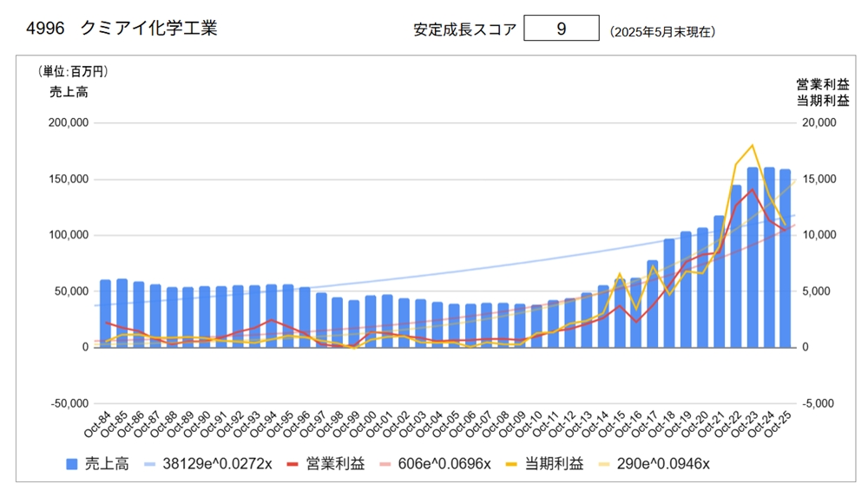868x497 pixels.
Task: Click the 安定成長スコア label
Action: point(465,29)
